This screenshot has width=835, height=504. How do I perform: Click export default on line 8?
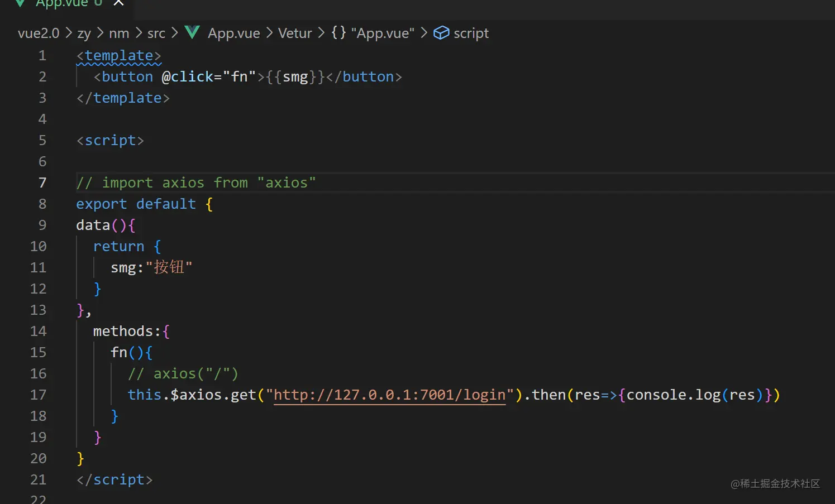136,204
